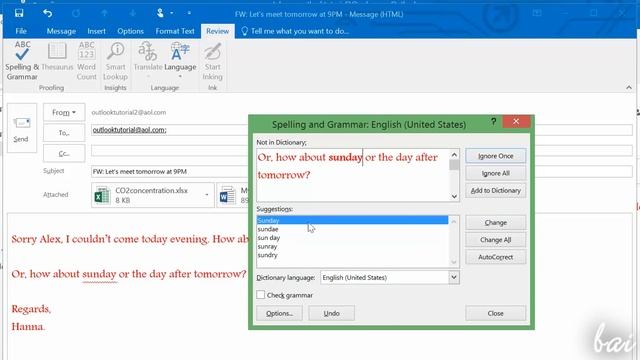Click the Cc... button

64,153
